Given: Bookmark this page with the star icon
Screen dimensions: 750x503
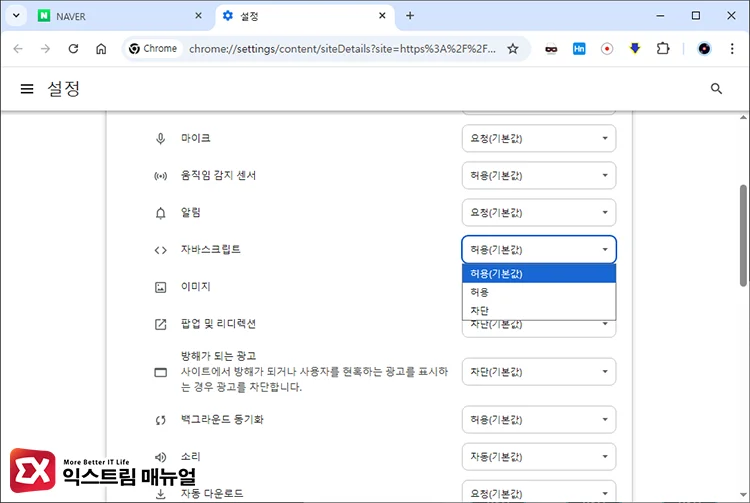Looking at the screenshot, I should coord(513,49).
